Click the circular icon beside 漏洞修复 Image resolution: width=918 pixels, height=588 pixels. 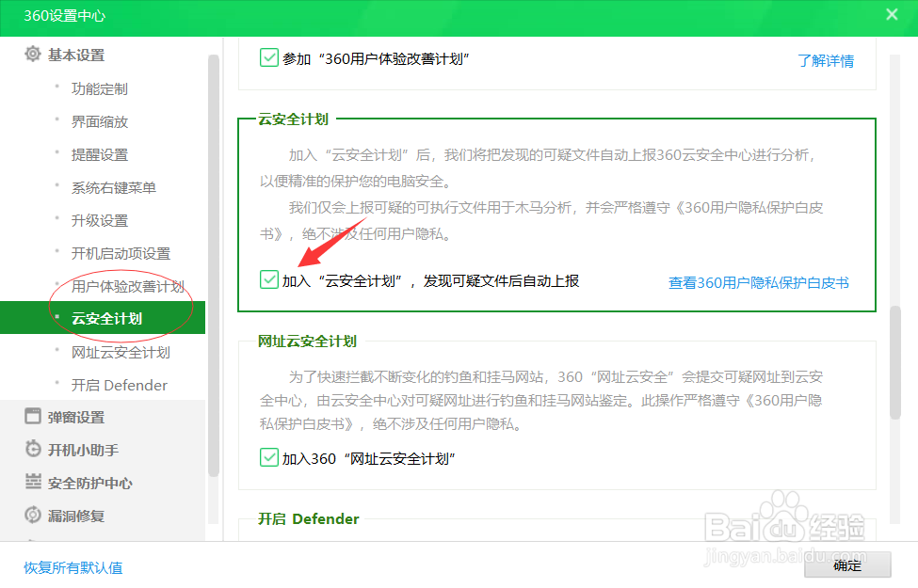click(33, 515)
